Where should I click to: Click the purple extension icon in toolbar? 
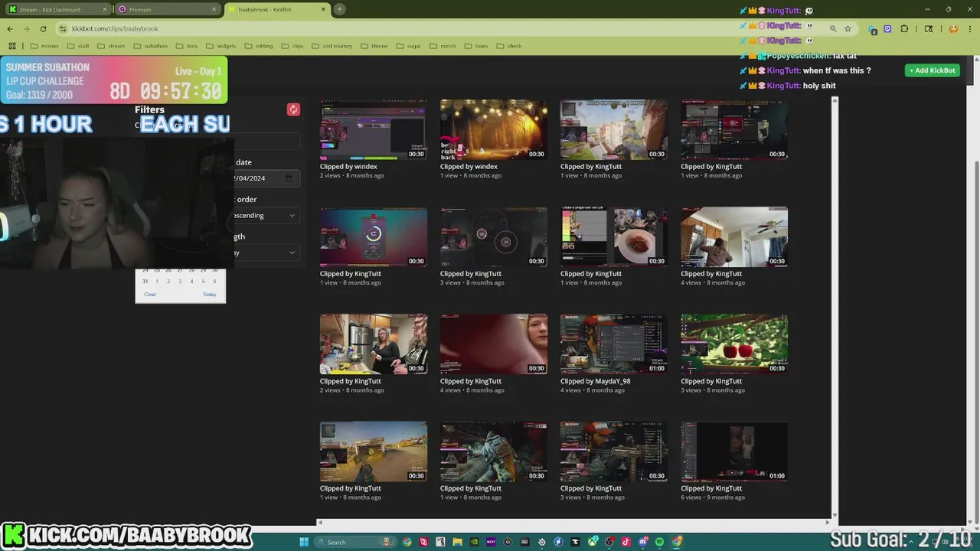point(887,29)
